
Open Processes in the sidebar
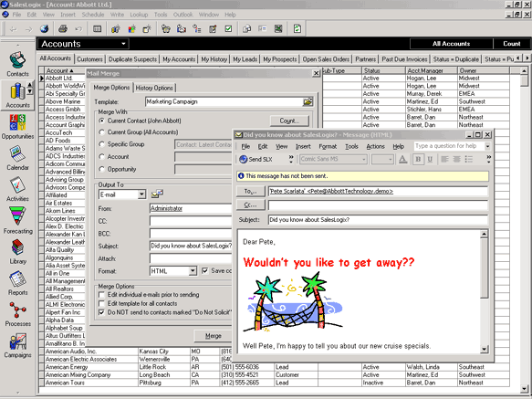(x=17, y=314)
